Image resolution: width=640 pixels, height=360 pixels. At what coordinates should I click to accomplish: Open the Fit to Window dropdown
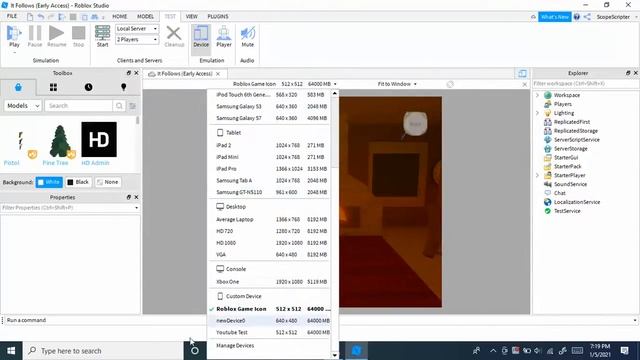[397, 84]
